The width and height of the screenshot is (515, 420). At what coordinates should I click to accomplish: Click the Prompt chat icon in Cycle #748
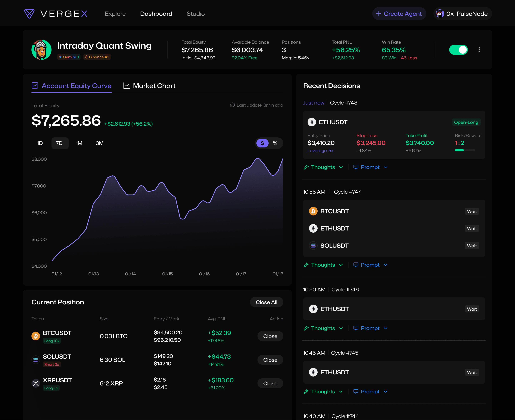click(x=356, y=167)
